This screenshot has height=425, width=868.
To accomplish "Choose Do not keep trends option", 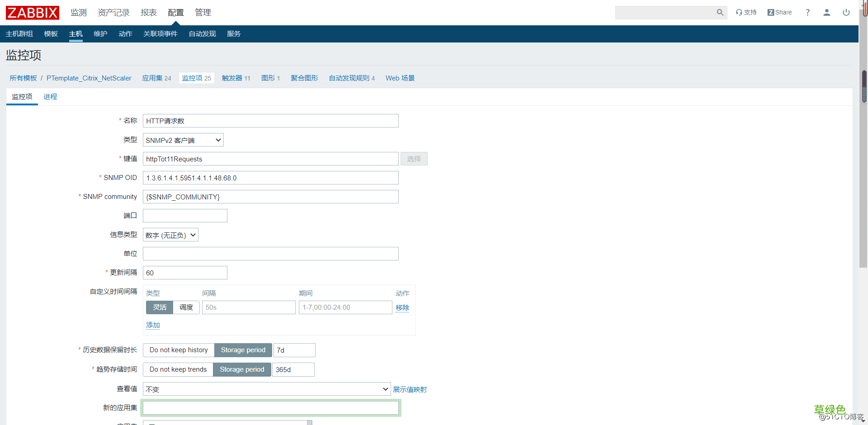I will (178, 369).
